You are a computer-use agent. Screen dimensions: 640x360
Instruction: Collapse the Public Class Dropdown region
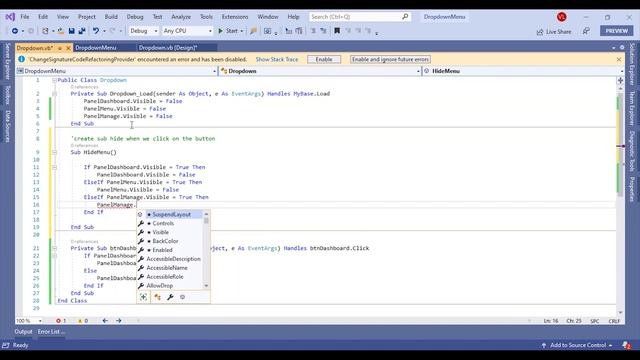point(54,80)
